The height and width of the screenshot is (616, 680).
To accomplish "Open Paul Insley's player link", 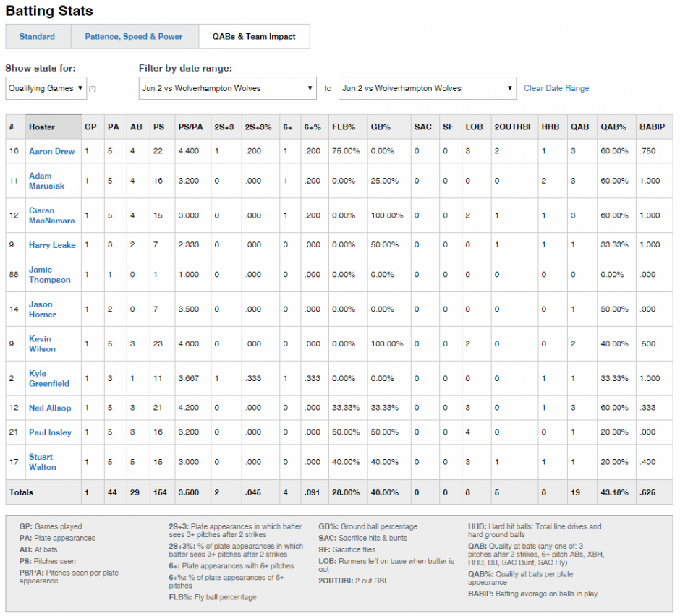I will click(50, 432).
